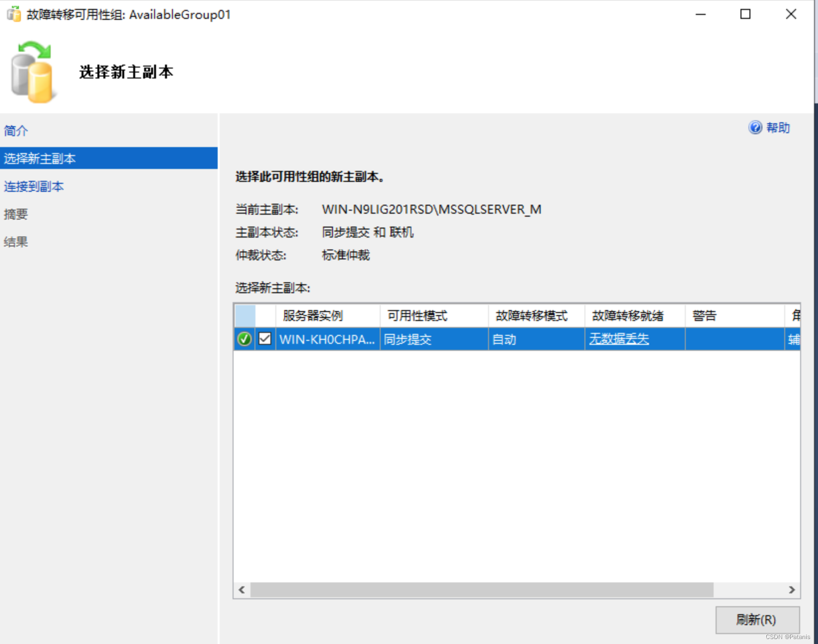Uncheck the WIN-KH0CHPA replica checkbox

tap(265, 339)
